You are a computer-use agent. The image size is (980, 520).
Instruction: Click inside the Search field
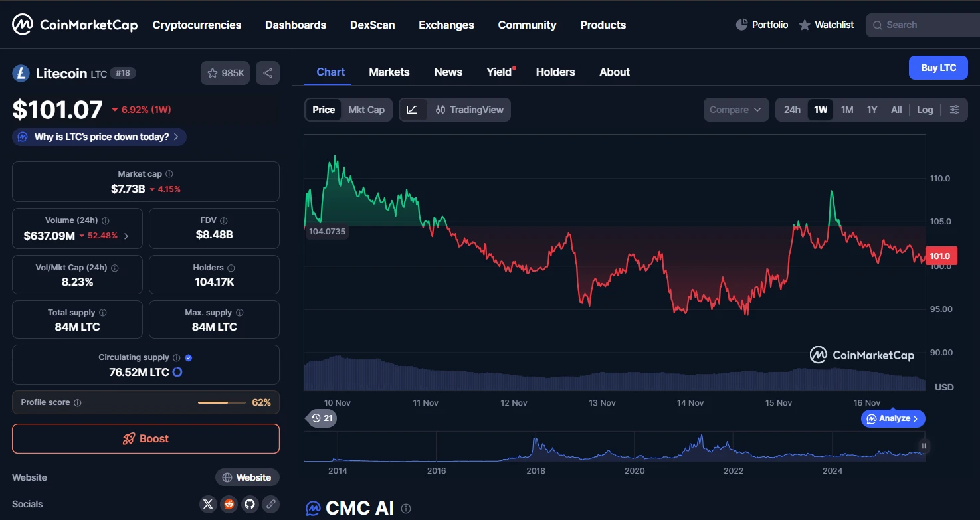coord(924,25)
